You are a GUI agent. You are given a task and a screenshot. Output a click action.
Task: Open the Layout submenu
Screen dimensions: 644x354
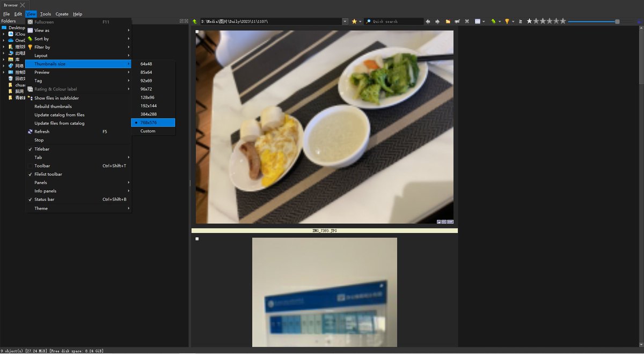click(x=78, y=56)
